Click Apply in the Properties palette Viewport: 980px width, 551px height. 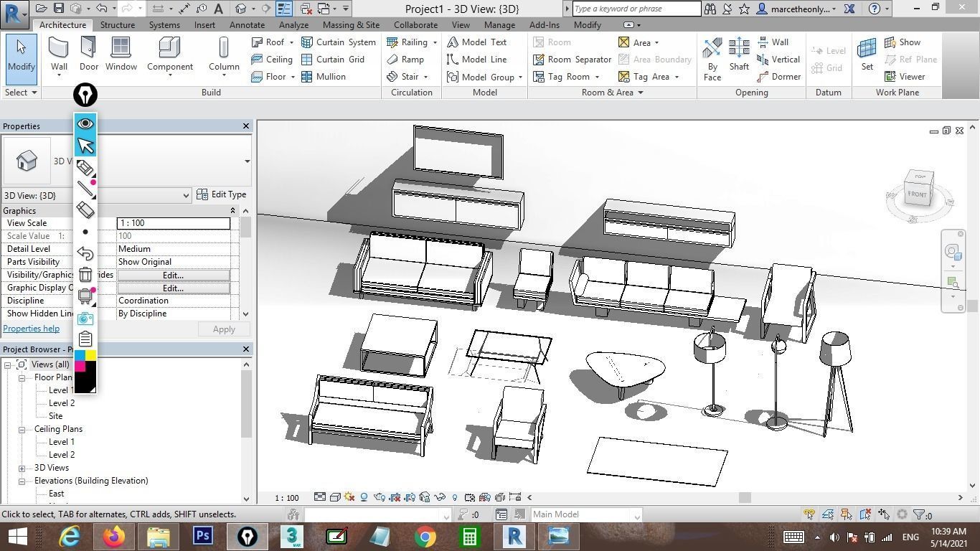[223, 329]
